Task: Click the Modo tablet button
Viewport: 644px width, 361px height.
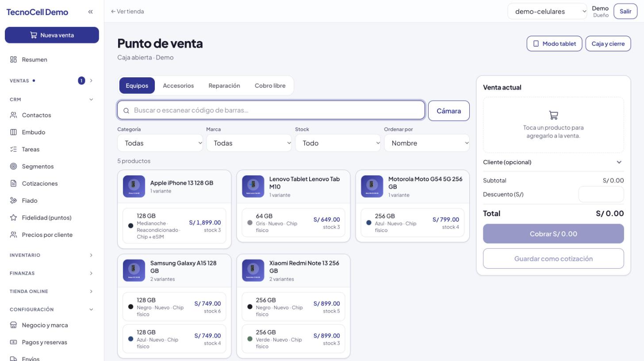Action: (554, 44)
